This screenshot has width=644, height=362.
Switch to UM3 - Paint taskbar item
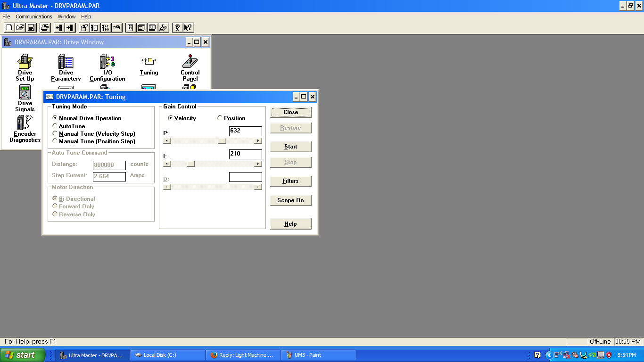pyautogui.click(x=318, y=355)
